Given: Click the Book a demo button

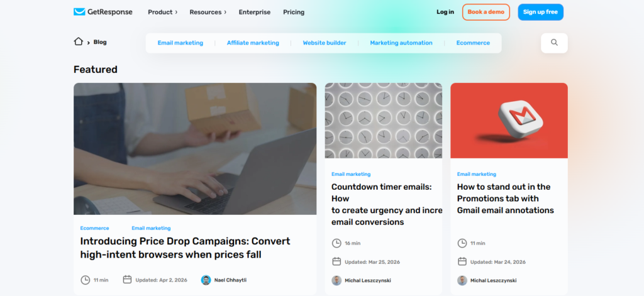Looking at the screenshot, I should point(486,12).
